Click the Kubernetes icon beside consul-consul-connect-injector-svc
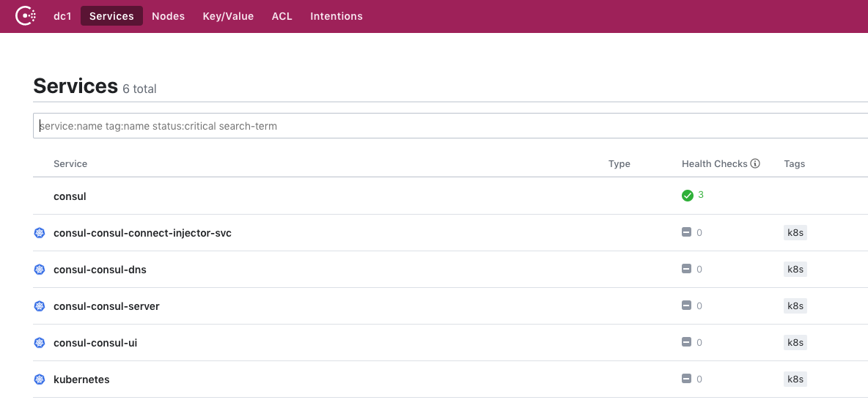This screenshot has width=868, height=411. [40, 233]
